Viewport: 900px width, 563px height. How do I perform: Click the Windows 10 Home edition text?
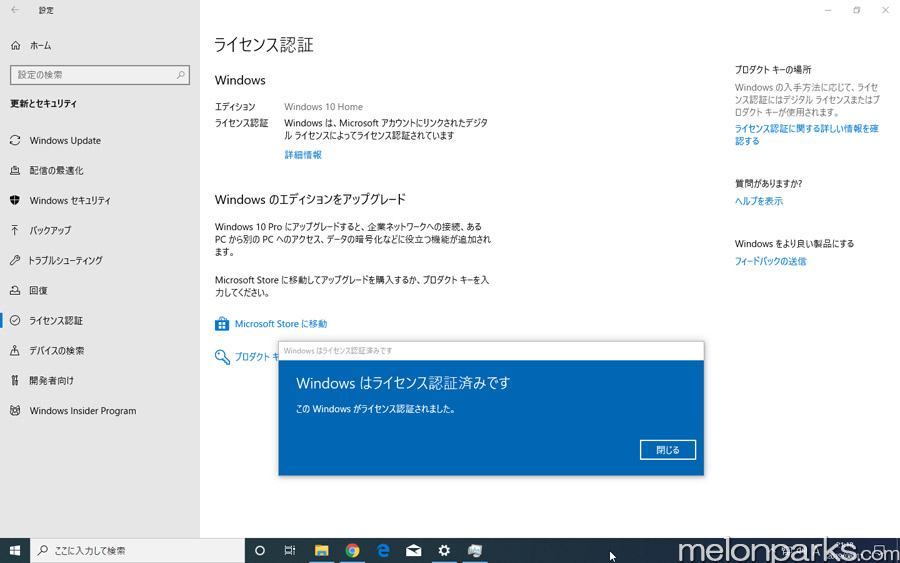coord(323,107)
